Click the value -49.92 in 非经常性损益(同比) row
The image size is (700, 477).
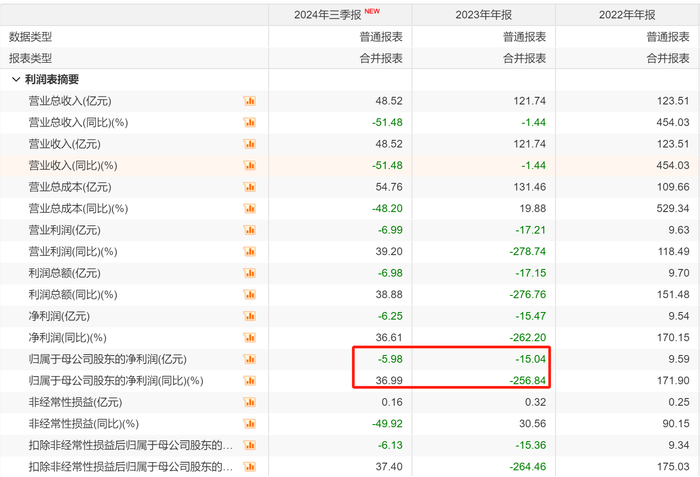coord(387,424)
